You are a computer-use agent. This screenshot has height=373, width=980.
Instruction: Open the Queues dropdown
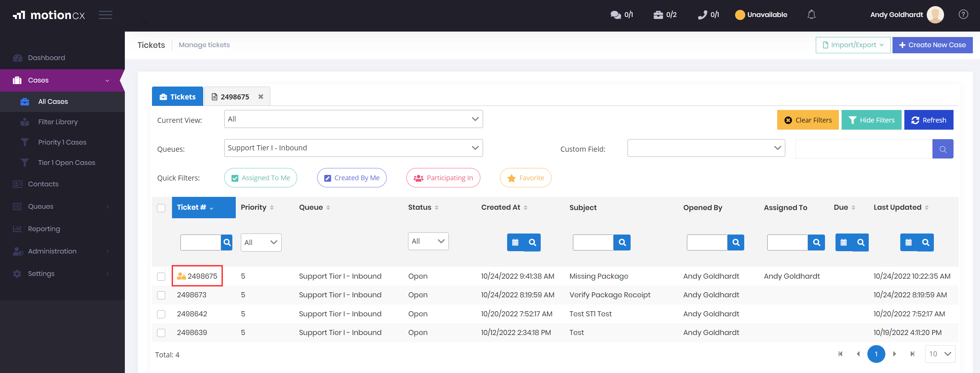pos(353,148)
